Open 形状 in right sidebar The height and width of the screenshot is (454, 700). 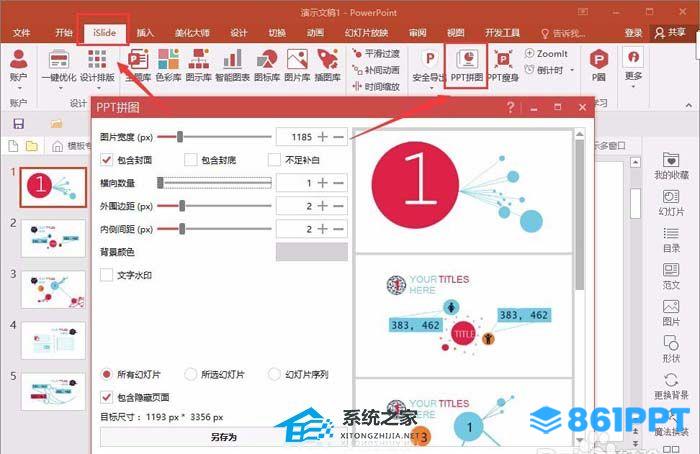[x=671, y=350]
